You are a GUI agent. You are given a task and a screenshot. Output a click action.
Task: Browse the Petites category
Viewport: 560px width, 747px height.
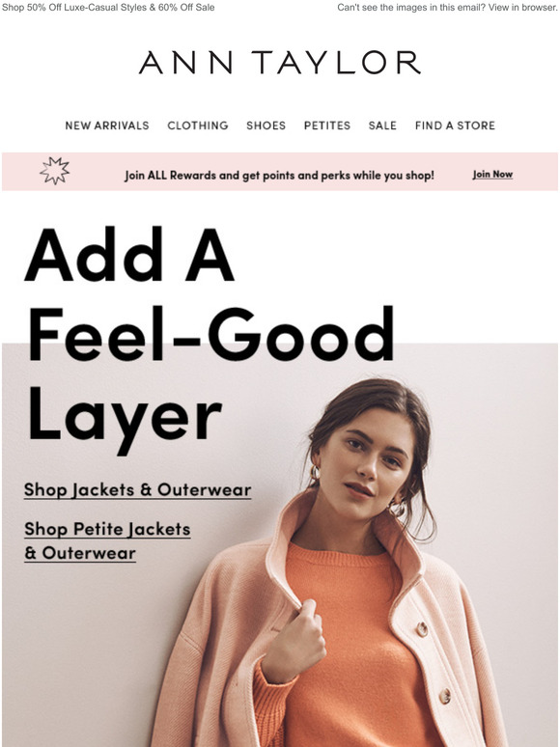click(x=327, y=125)
